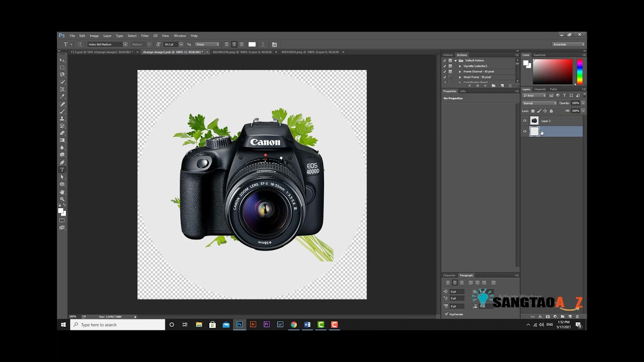Select the Gradient tool
Image resolution: width=644 pixels, height=362 pixels.
click(62, 140)
